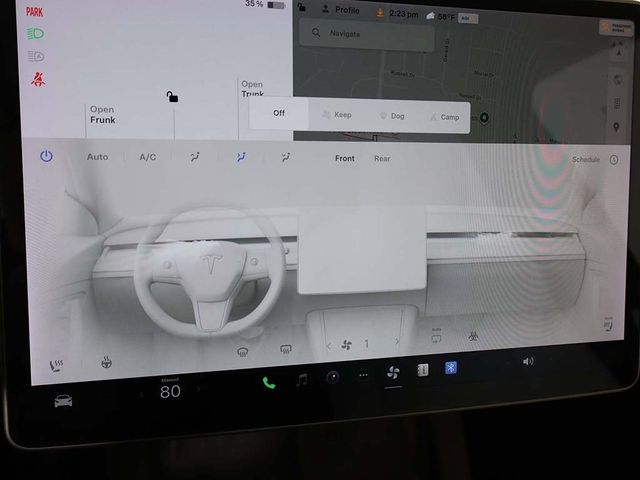The height and width of the screenshot is (480, 640).
Task: Activate the rear window defrost
Action: point(285,349)
